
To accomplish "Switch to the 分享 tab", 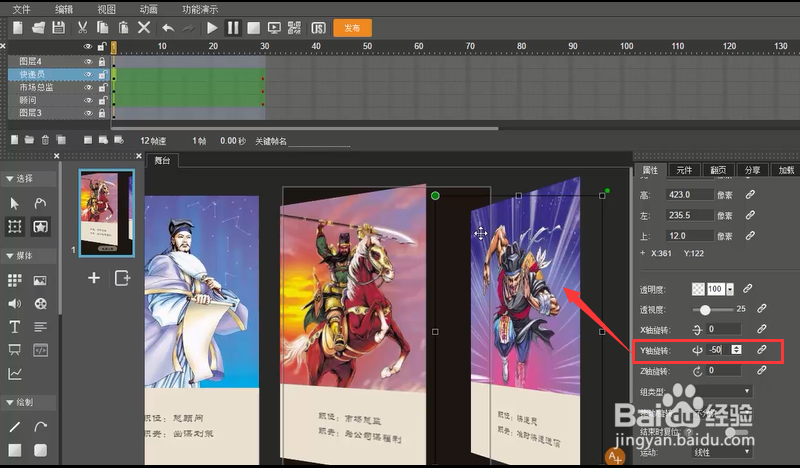I will pos(753,170).
